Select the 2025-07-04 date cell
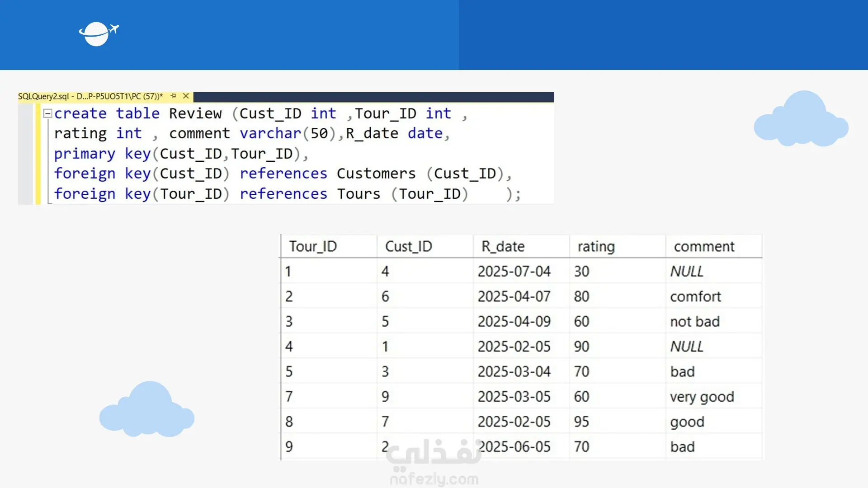This screenshot has width=868, height=488. point(514,272)
